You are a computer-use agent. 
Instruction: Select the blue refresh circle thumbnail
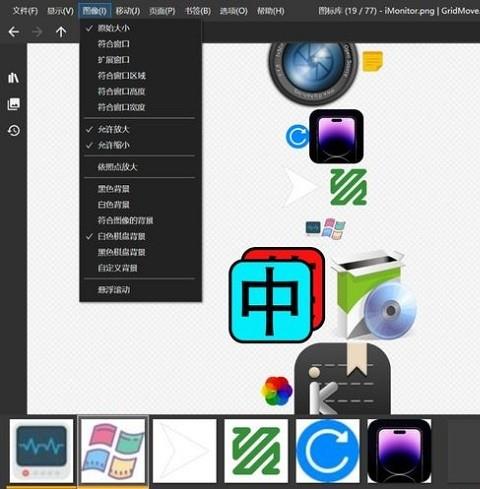[328, 451]
